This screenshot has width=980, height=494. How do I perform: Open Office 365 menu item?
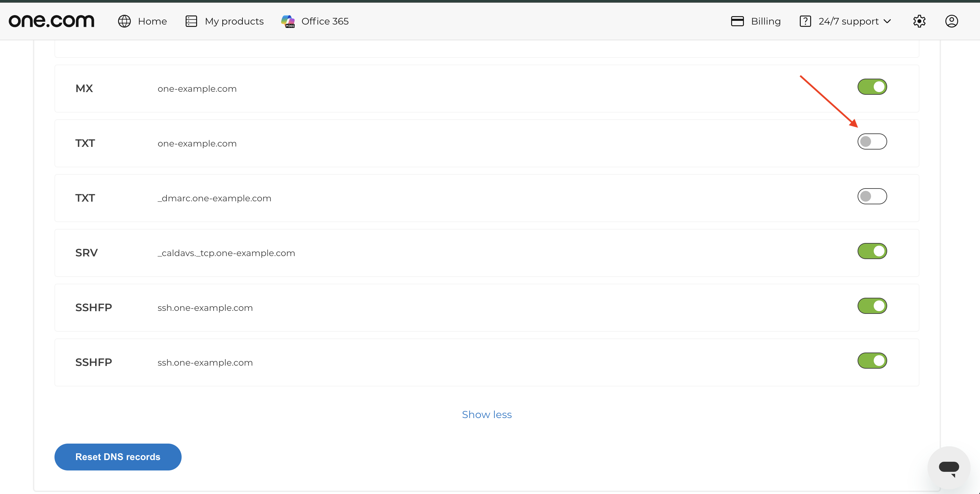[325, 21]
